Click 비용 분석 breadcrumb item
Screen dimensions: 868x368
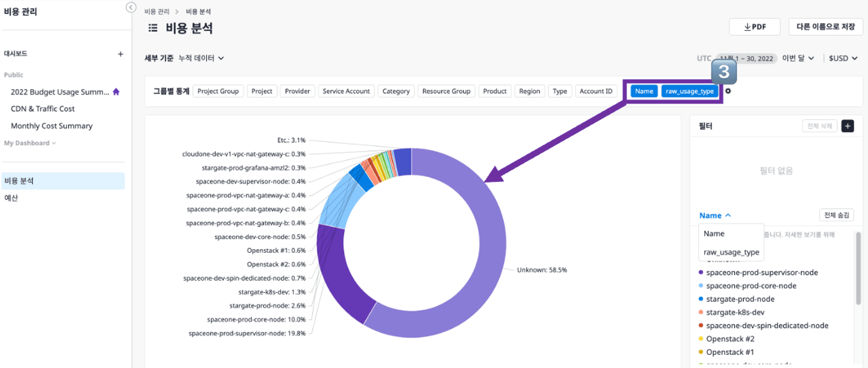pos(198,12)
